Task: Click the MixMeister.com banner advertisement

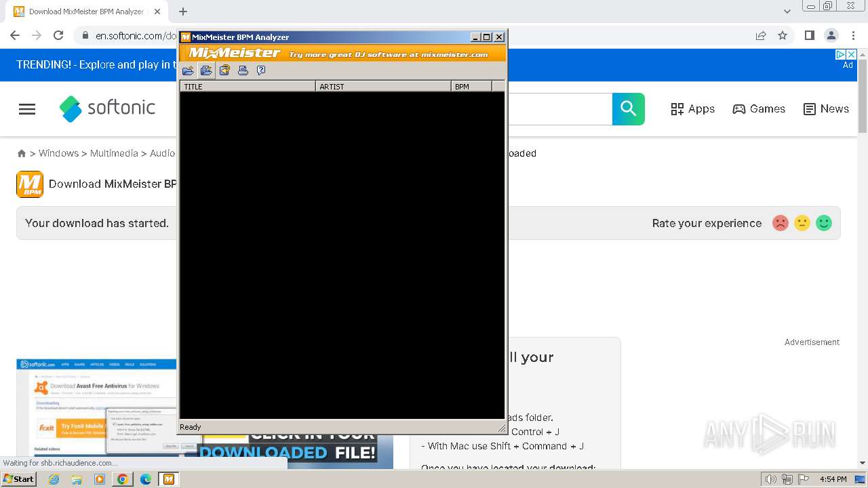Action: point(343,54)
